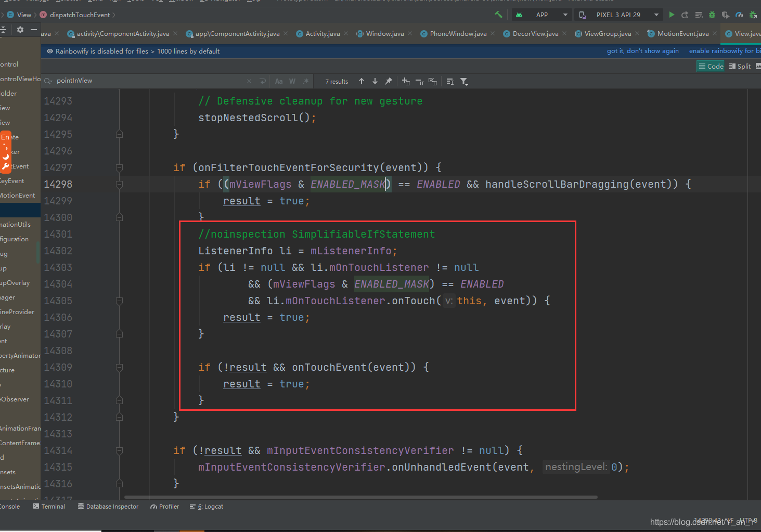Close the DecorView.java tab

(x=564, y=34)
